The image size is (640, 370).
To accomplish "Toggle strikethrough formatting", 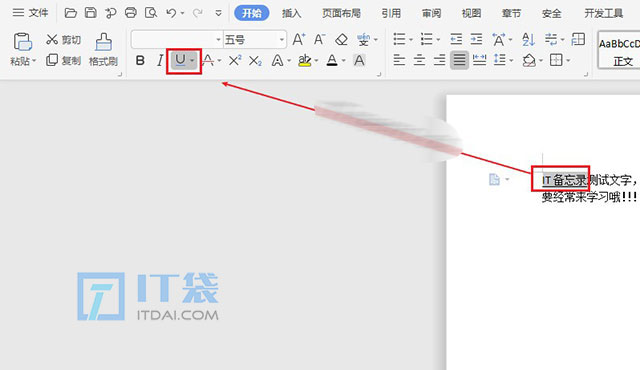I will (208, 61).
